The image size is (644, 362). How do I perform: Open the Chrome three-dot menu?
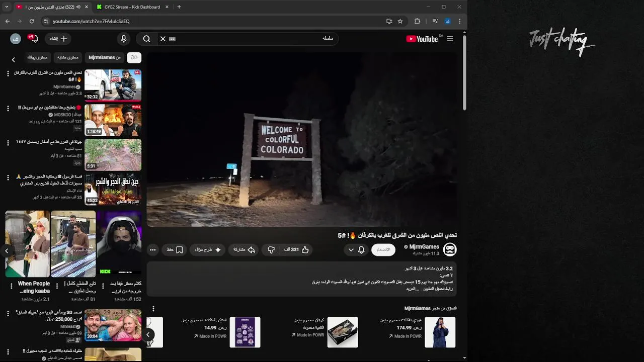459,21
